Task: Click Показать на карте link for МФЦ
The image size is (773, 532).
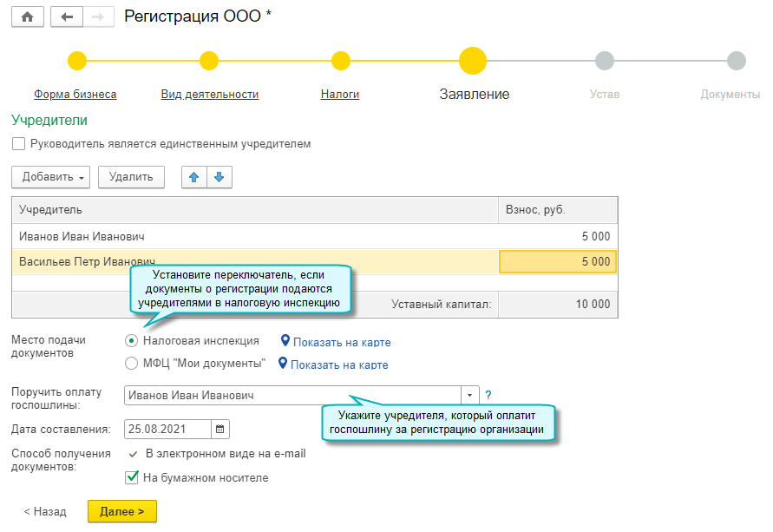Action: click(x=339, y=365)
